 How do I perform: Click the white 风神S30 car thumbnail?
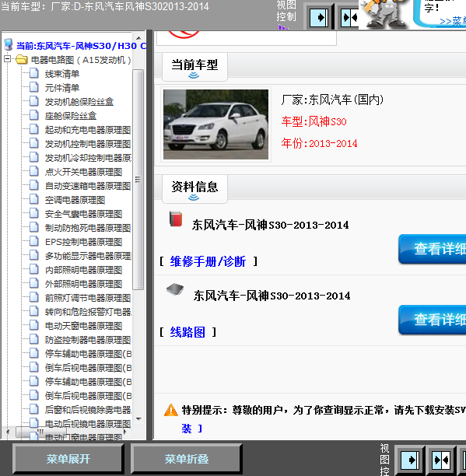(x=215, y=124)
